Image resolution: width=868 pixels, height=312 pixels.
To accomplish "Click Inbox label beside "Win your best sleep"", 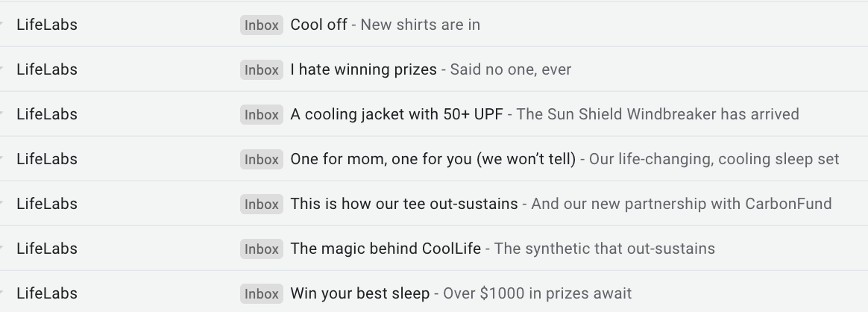I will coord(261,294).
